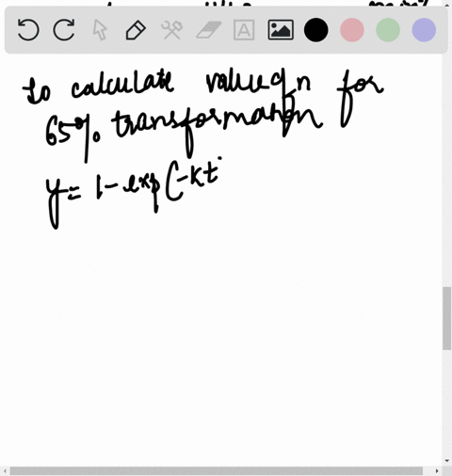Set pen color to green
The height and width of the screenshot is (476, 452).
click(388, 30)
